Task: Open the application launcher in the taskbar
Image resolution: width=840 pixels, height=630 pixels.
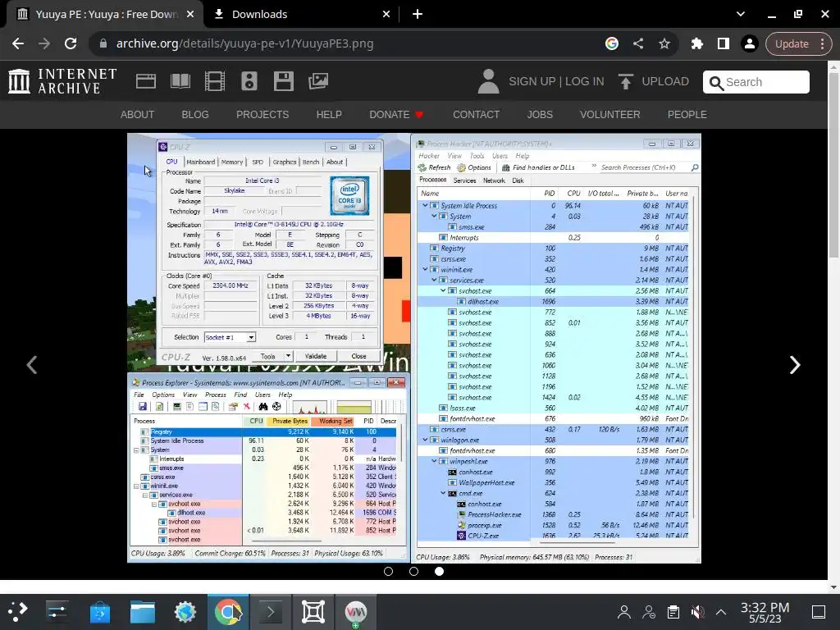Action: [x=17, y=611]
